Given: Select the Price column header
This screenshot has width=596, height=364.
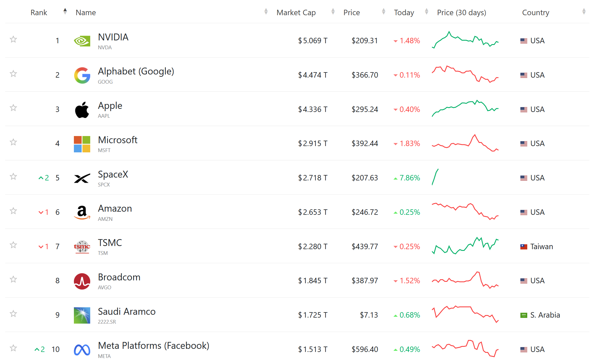Looking at the screenshot, I should (x=351, y=13).
